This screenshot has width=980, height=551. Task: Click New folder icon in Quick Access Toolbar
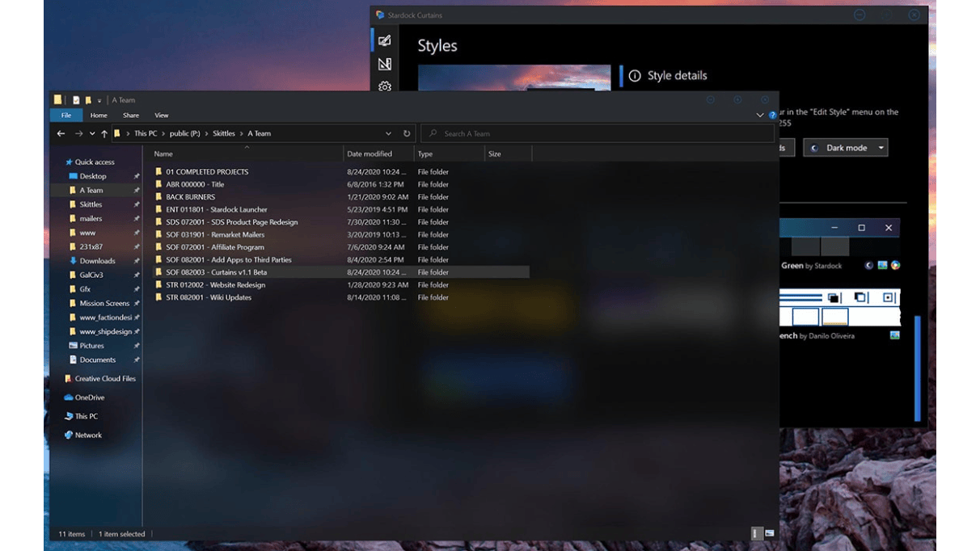tap(88, 100)
